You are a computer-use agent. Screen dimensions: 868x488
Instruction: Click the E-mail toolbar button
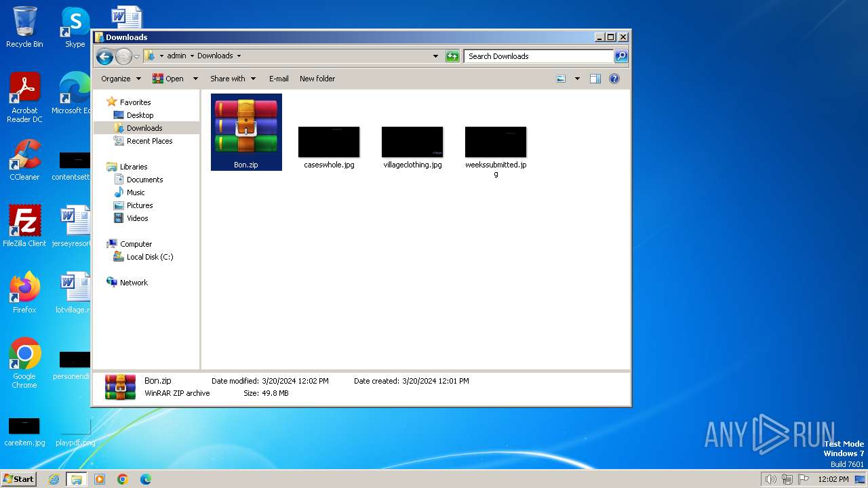pos(279,79)
